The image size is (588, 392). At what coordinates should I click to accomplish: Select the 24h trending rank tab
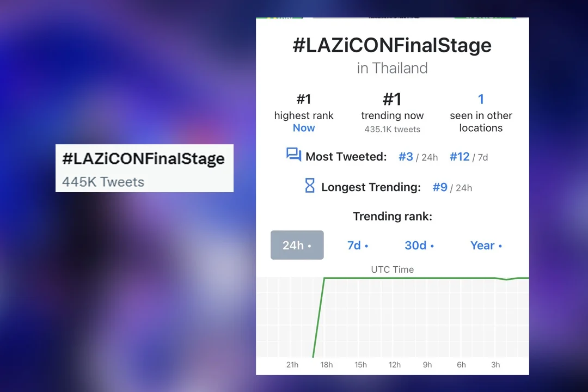pyautogui.click(x=297, y=245)
